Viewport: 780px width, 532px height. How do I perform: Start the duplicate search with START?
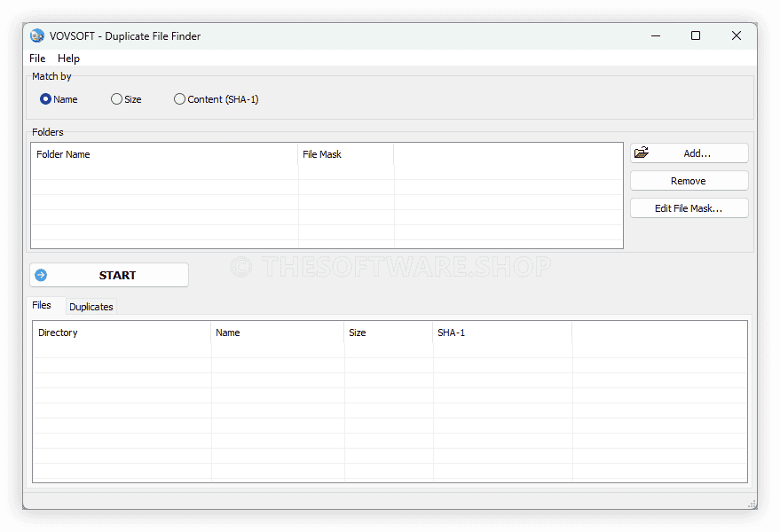(109, 275)
